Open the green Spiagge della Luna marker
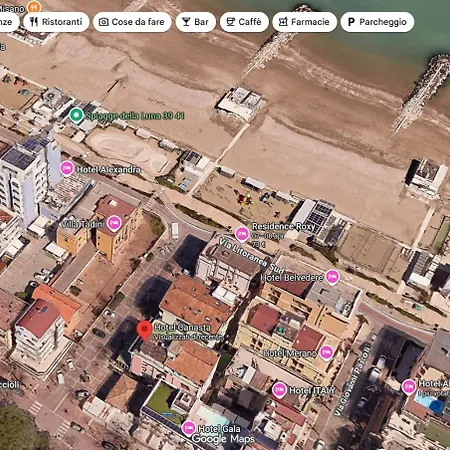Screen dimensions: 450x450 point(76,115)
